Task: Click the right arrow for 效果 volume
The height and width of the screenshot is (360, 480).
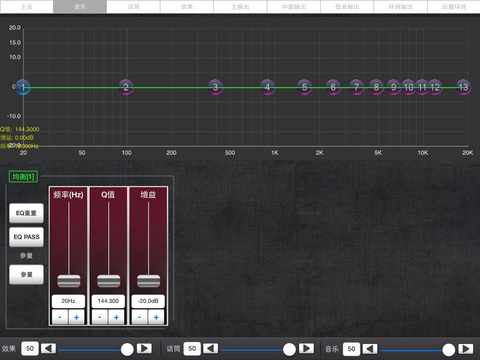Action: pos(144,349)
